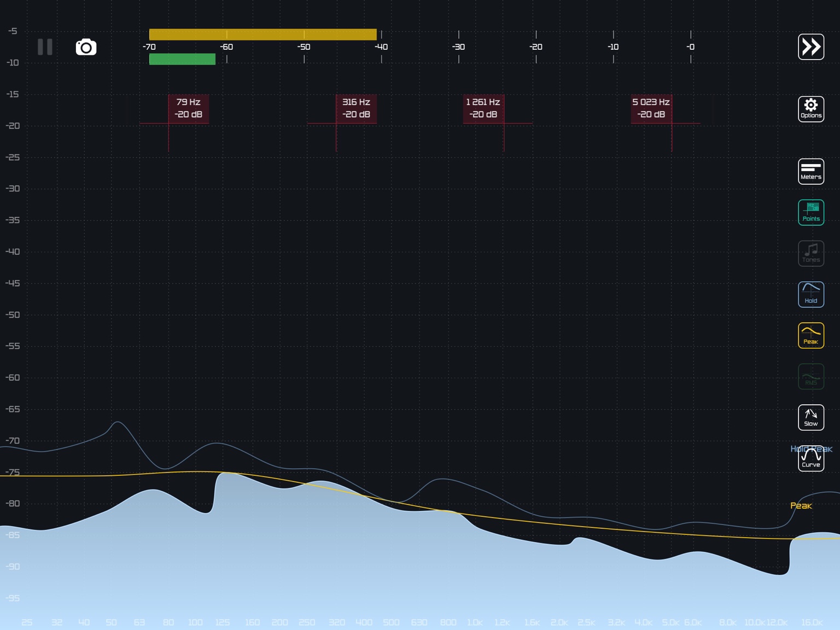Screen dimensions: 840x630
Task: Open the Curve settings button
Action: point(811,458)
